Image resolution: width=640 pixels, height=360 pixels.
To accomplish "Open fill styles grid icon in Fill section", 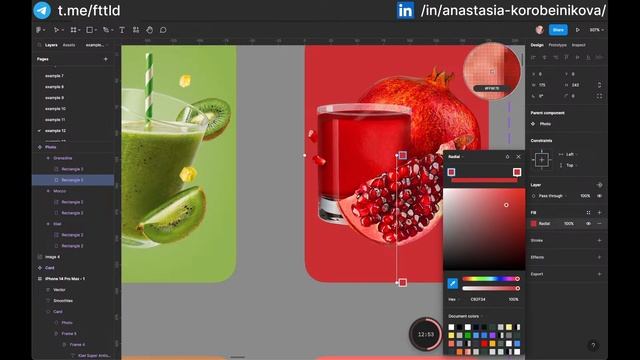I will pyautogui.click(x=588, y=213).
